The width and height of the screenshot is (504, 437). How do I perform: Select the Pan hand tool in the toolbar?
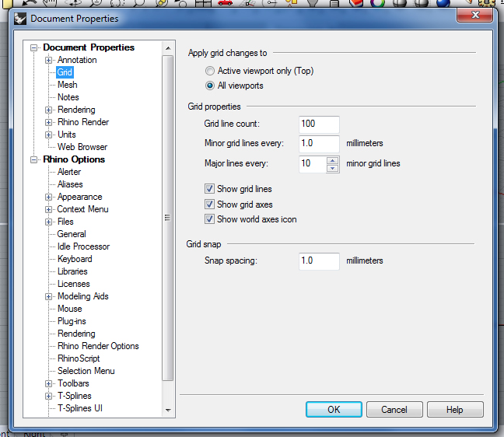[50, 2]
